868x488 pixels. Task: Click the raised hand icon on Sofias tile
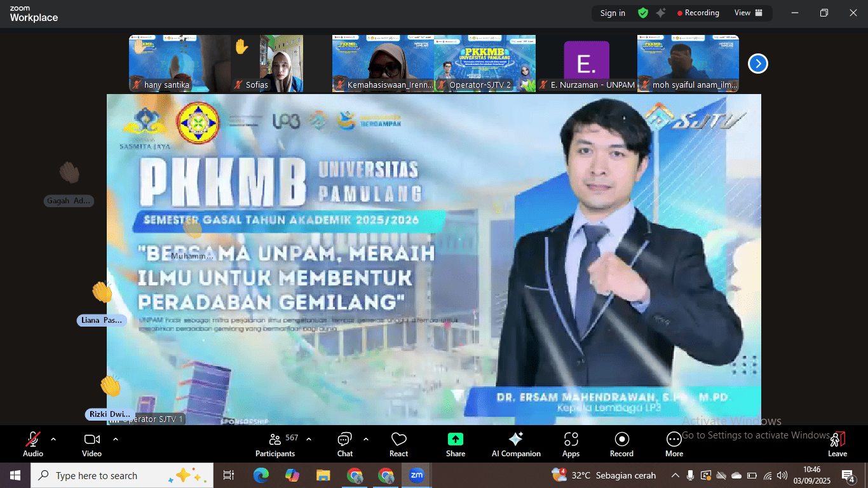point(241,46)
